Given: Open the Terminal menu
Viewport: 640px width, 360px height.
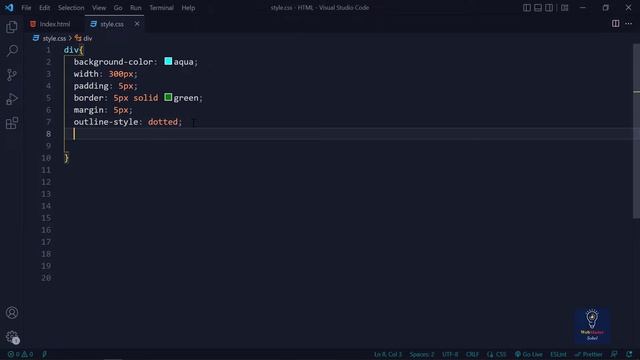Looking at the screenshot, I should 161,8.
